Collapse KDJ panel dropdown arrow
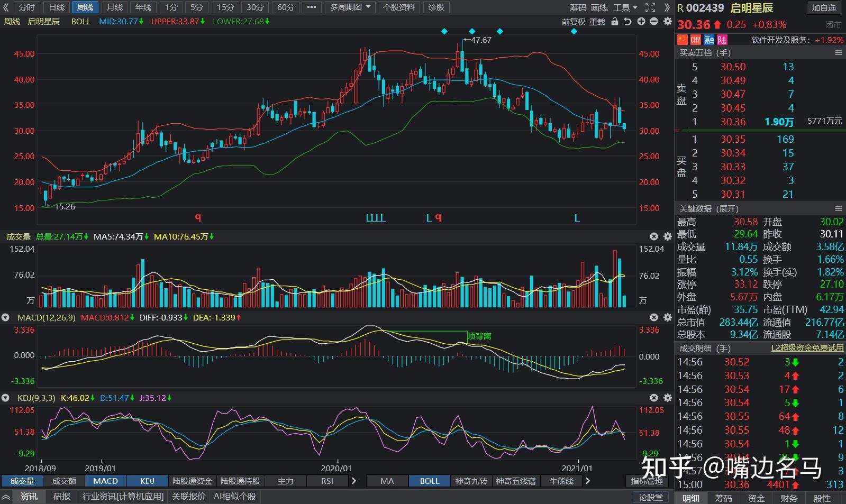 tap(5, 398)
